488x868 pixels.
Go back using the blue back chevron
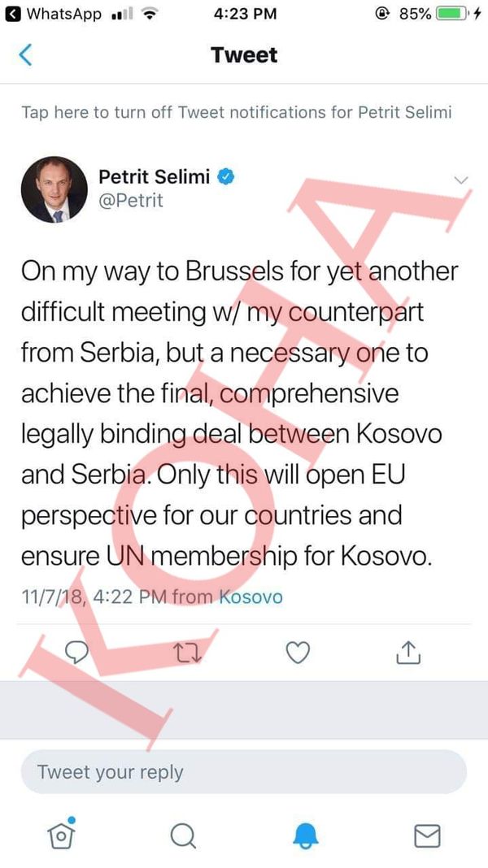(25, 54)
